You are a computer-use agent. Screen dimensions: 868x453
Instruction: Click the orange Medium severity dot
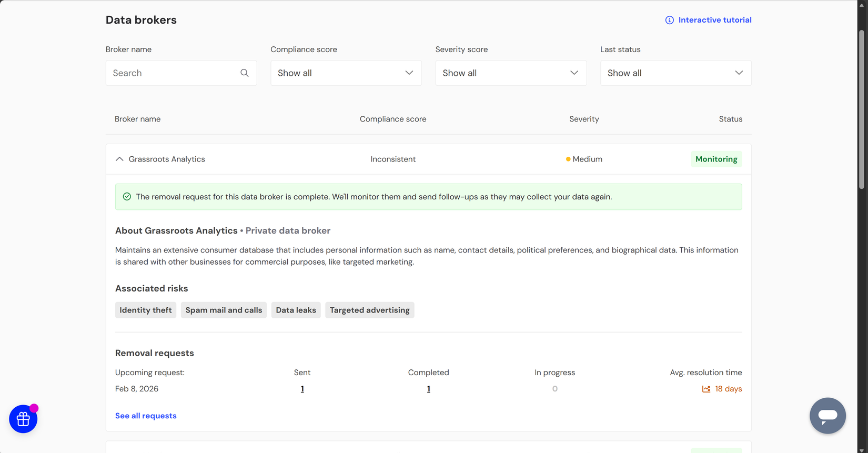(x=568, y=159)
